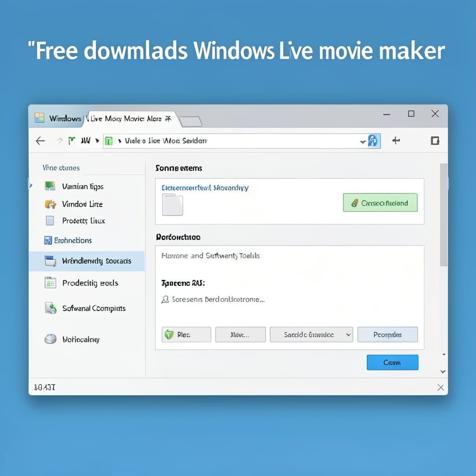Click the plus icon right of address bar
This screenshot has height=476, width=476.
coord(396,140)
